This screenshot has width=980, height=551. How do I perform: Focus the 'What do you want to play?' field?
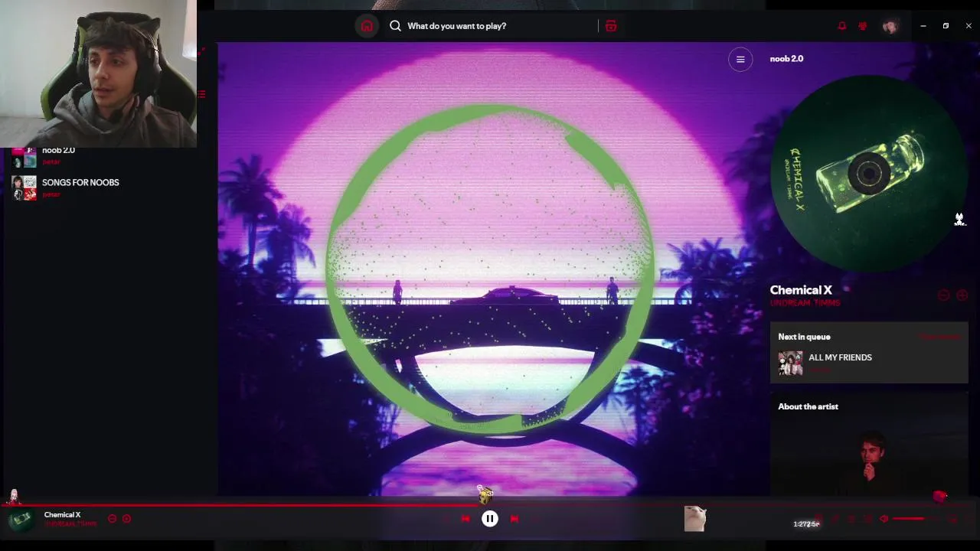pos(490,26)
